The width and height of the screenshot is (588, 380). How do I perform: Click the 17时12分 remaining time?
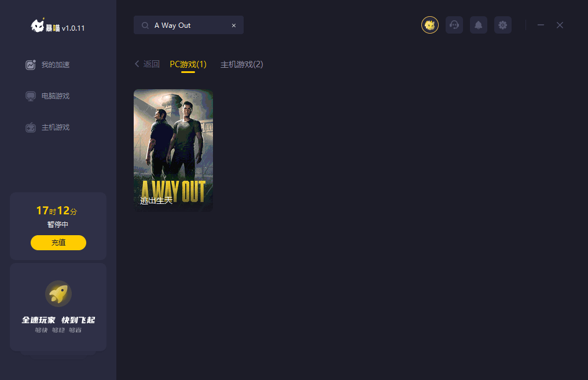pos(57,211)
